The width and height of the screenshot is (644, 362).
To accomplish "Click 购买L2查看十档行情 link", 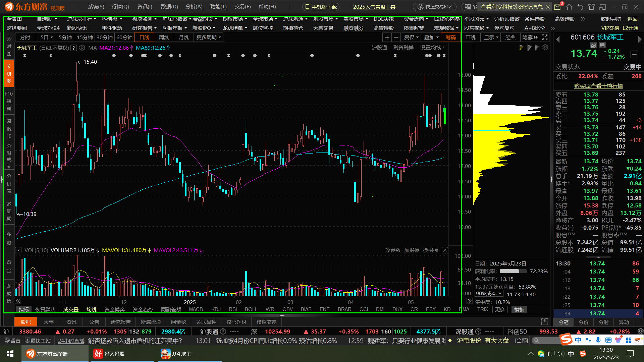I will point(598,86).
